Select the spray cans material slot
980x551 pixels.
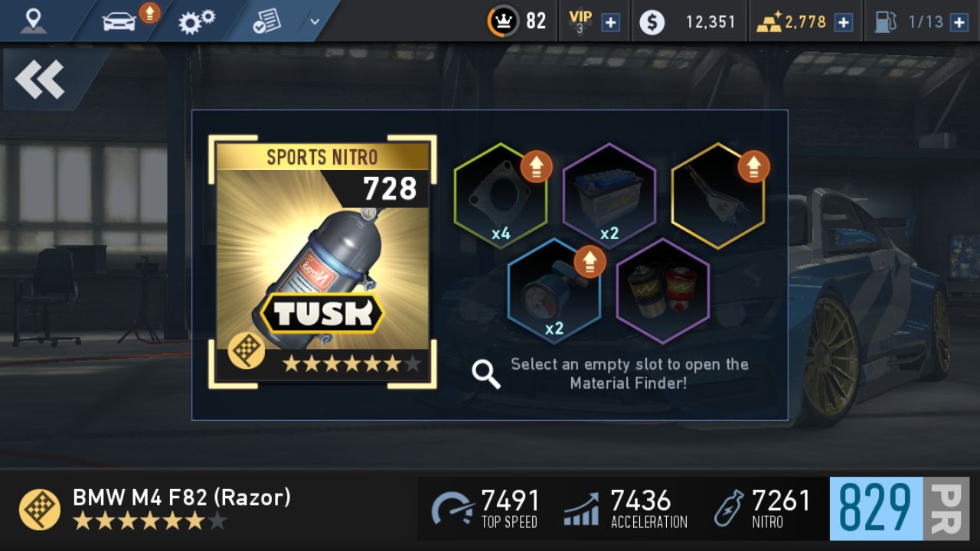tap(663, 291)
